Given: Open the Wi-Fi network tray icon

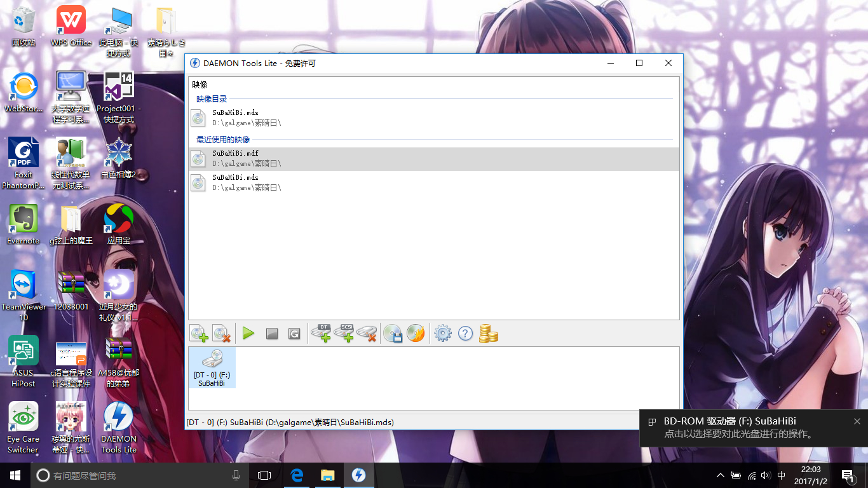Looking at the screenshot, I should pyautogui.click(x=752, y=475).
